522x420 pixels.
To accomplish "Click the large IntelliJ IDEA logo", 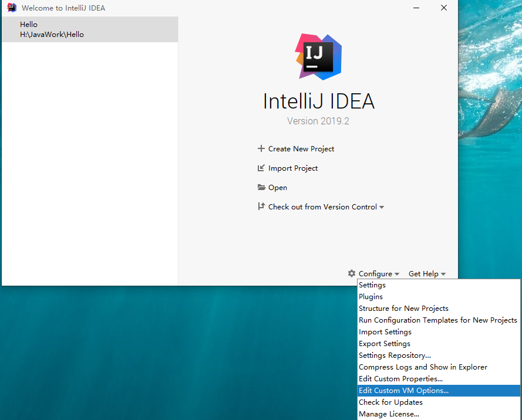I will (x=318, y=57).
